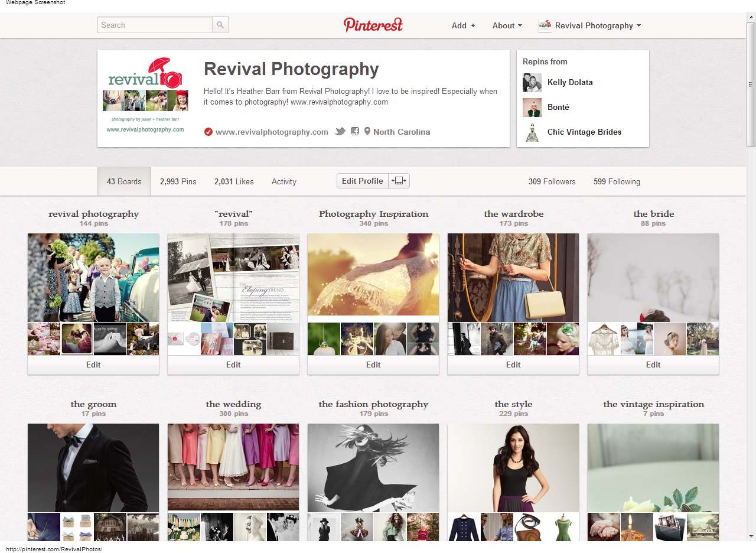Open Kelly Dolata's profile name link
756x553 pixels.
[x=570, y=82]
